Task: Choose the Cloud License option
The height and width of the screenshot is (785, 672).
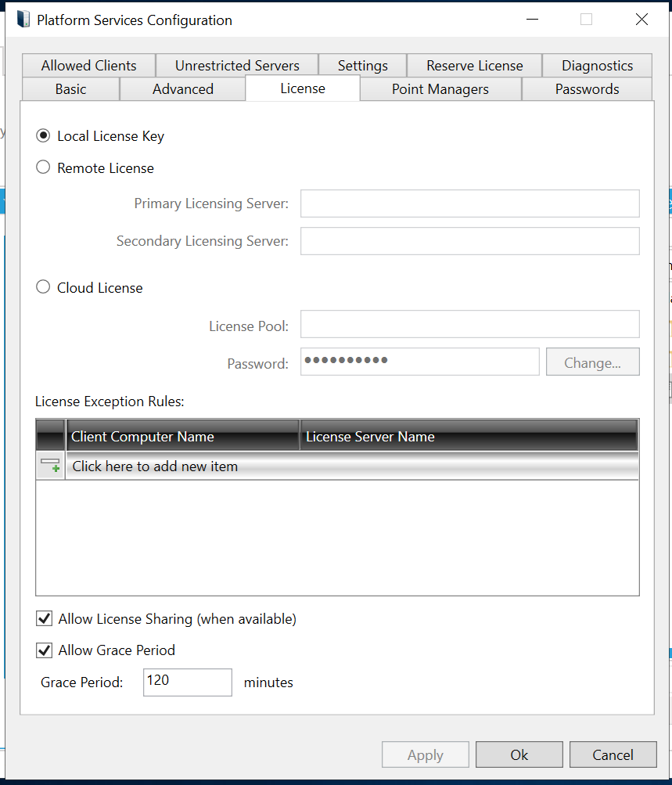Action: [44, 287]
